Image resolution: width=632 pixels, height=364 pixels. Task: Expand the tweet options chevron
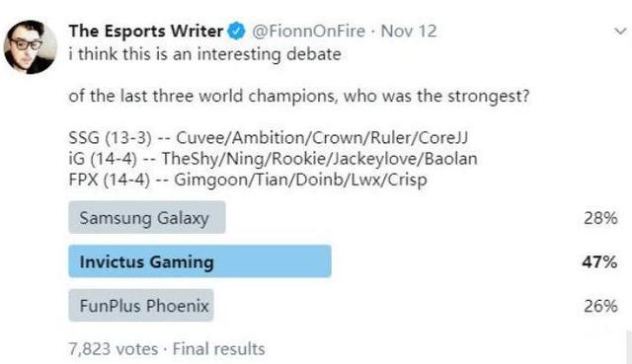tap(620, 31)
